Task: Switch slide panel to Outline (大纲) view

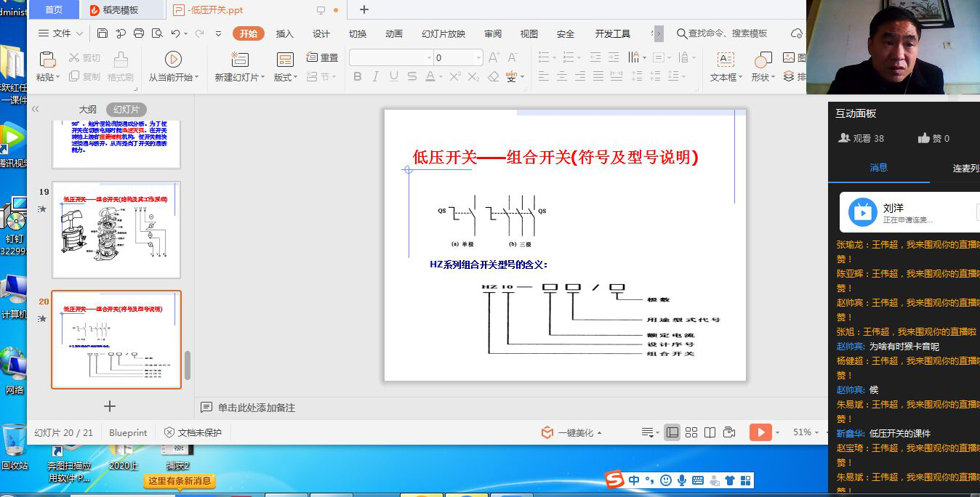Action: 88,110
